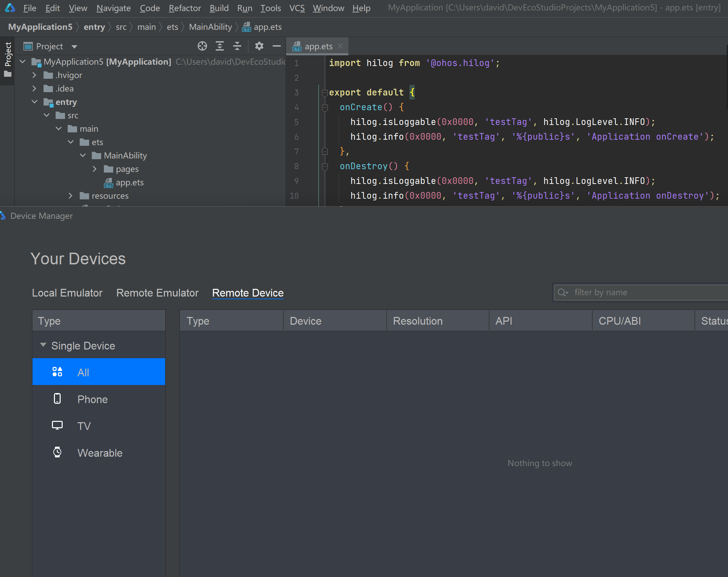Open the Refactor menu
The width and height of the screenshot is (728, 577).
tap(185, 8)
